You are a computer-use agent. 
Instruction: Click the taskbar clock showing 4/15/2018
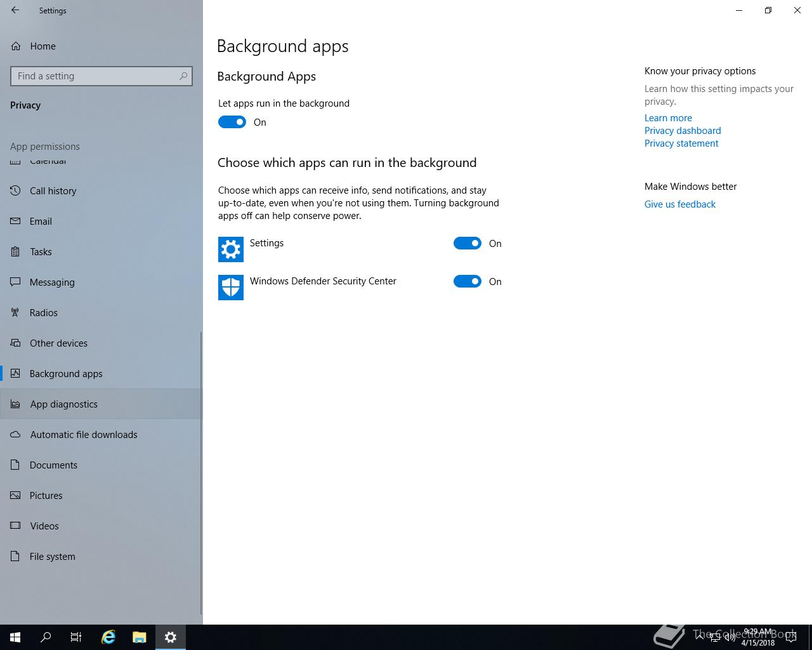tap(757, 637)
